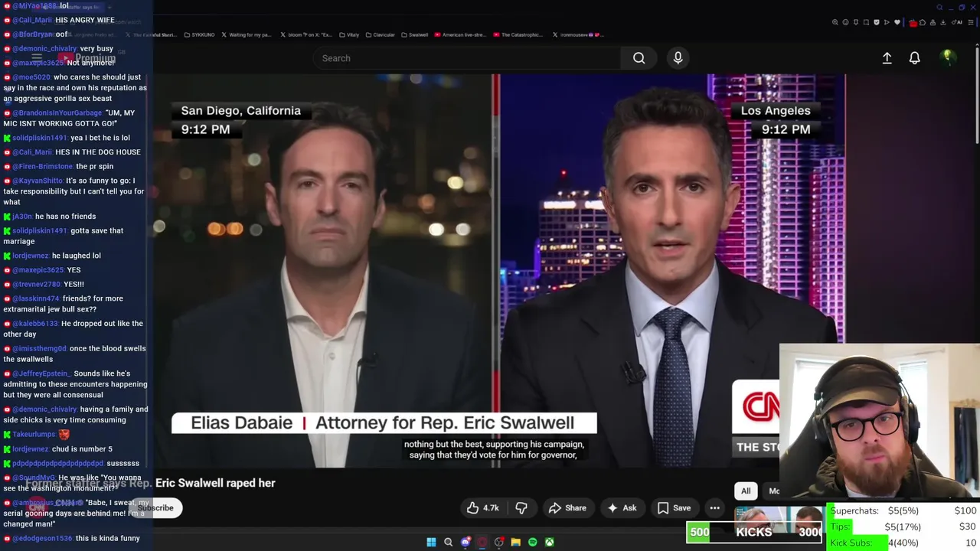Open the browser profile icon
Screen dimensions: 980x551
pos(933,22)
